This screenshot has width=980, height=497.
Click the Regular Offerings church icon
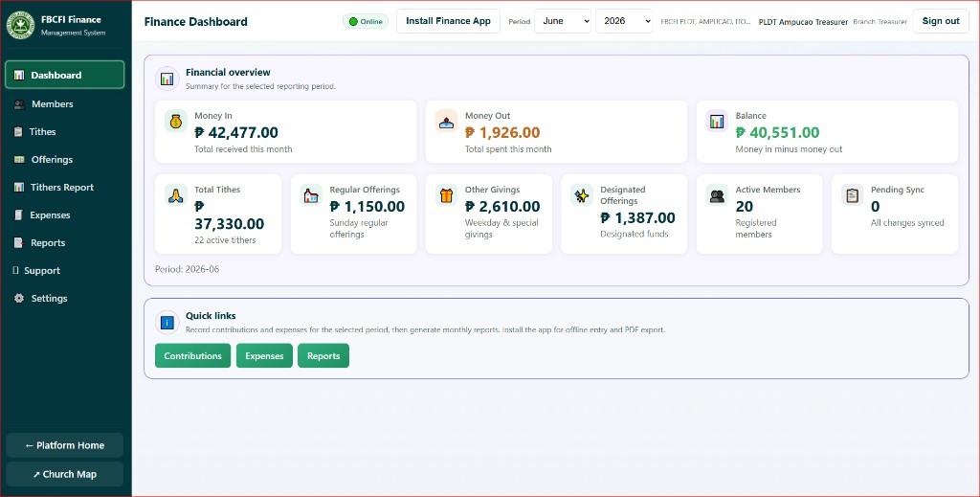pos(311,195)
